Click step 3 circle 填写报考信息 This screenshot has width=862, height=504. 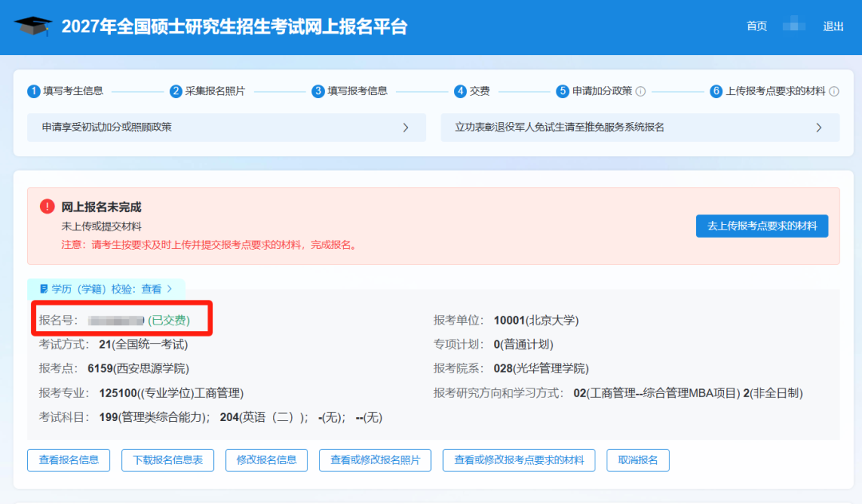click(x=318, y=91)
